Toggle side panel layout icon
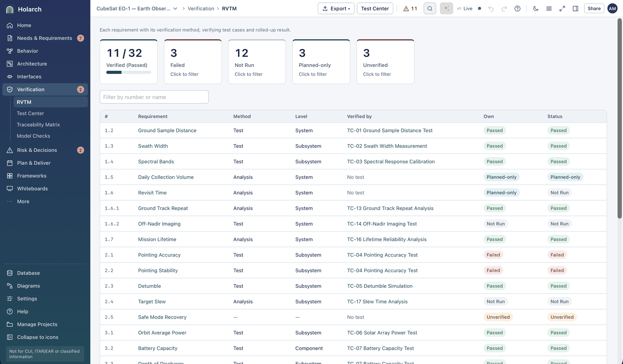Viewport: 623px width, 364px height. click(575, 9)
